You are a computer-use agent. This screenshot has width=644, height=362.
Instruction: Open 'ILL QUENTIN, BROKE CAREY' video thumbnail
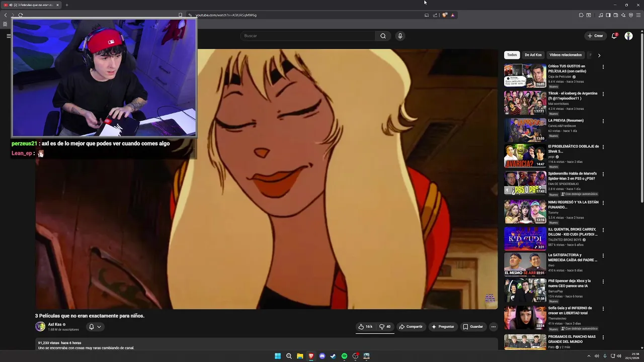[525, 238]
